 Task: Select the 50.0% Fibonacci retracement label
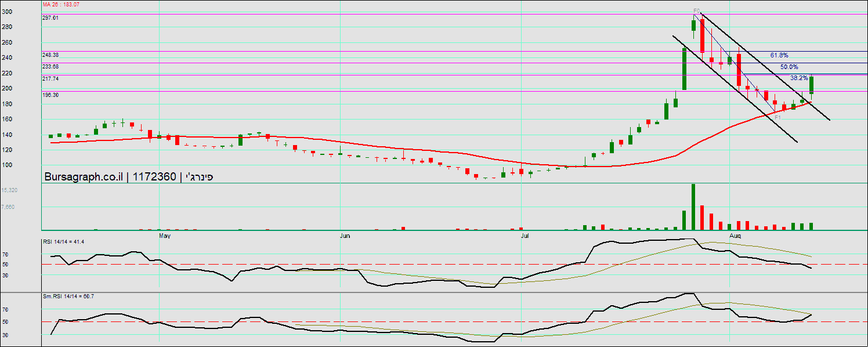pos(789,67)
